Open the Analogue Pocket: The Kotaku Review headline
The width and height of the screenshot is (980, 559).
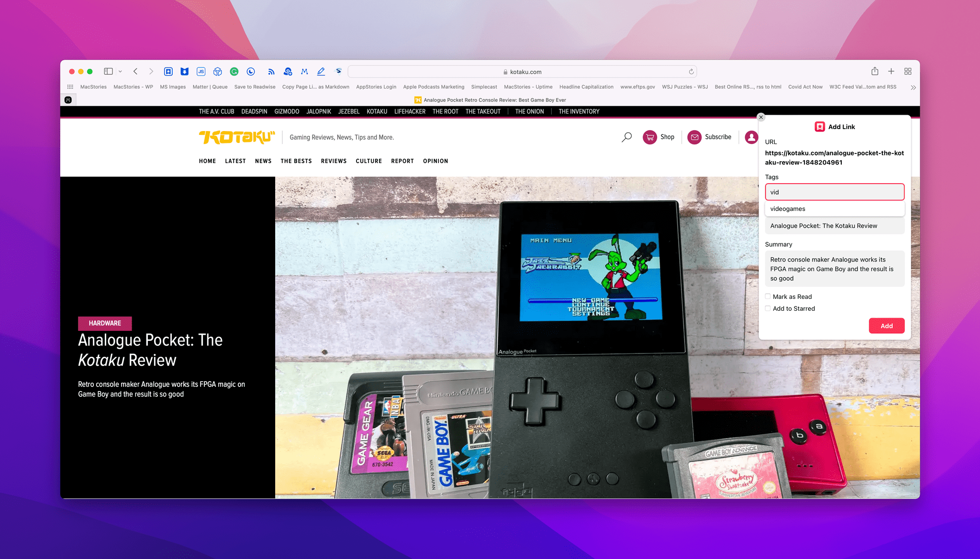coord(150,350)
